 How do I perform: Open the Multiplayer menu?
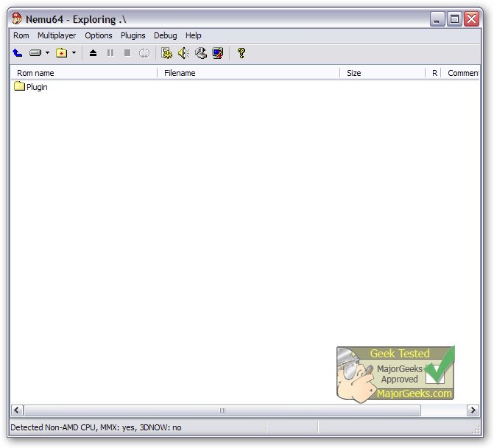click(57, 35)
